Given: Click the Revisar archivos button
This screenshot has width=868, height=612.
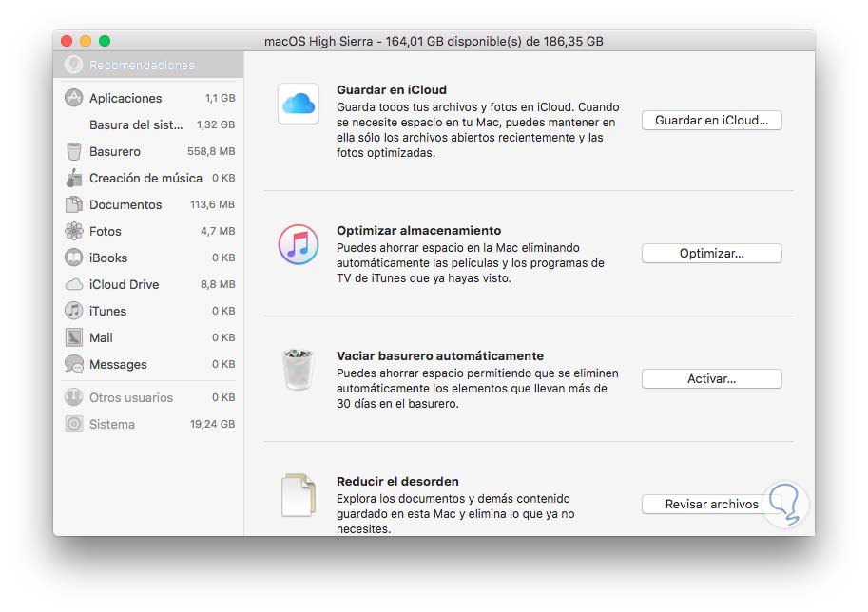Looking at the screenshot, I should 711,504.
